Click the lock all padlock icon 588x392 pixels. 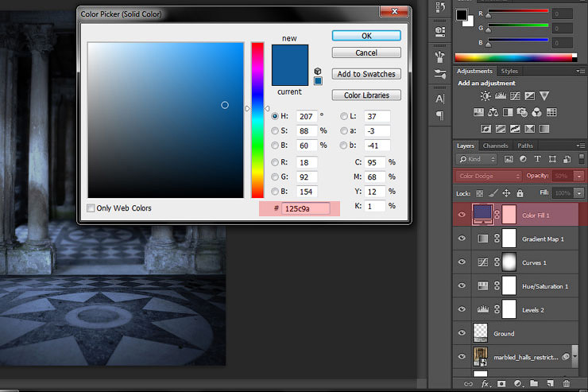click(x=520, y=193)
